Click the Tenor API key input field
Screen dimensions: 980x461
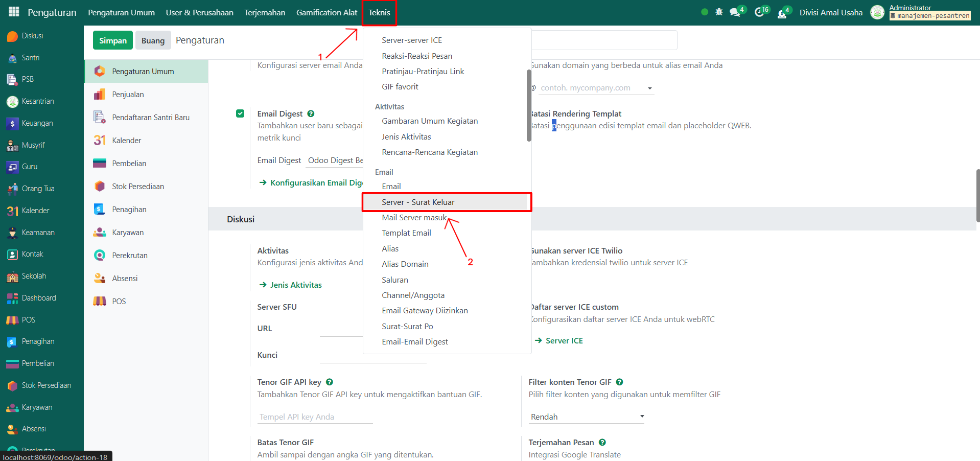315,417
